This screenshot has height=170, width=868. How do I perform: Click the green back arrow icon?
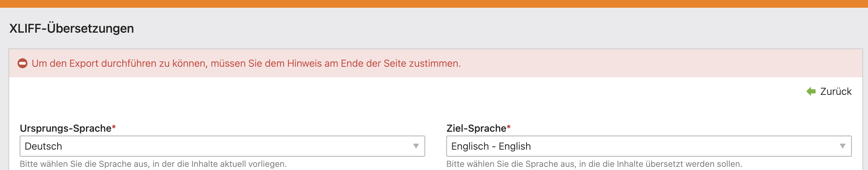(811, 92)
